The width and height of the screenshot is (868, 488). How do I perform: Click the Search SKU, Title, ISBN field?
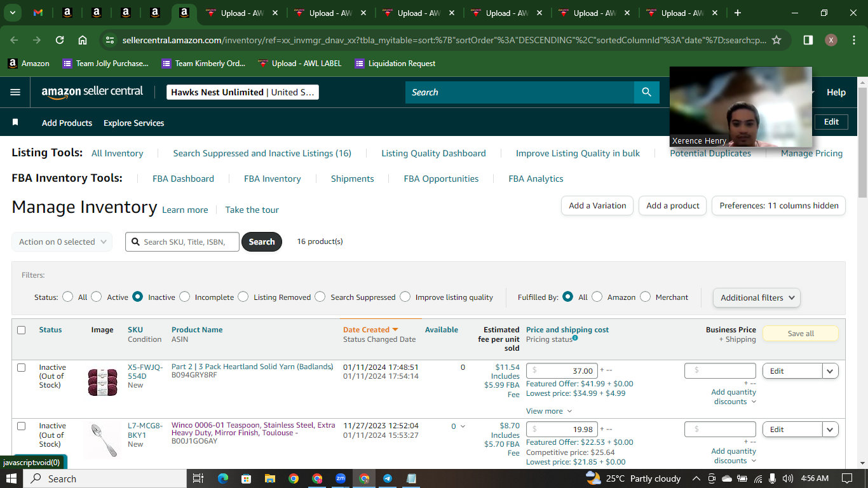click(x=183, y=241)
